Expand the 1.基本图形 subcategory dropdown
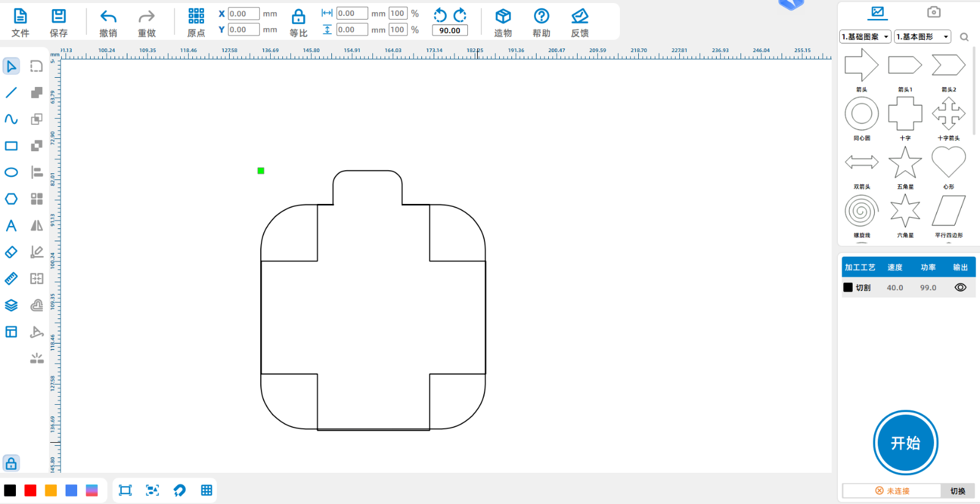This screenshot has width=980, height=504. pyautogui.click(x=922, y=37)
